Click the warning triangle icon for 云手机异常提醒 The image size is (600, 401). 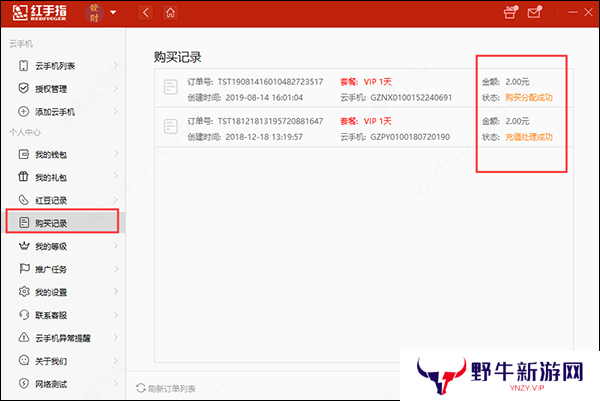click(x=24, y=337)
